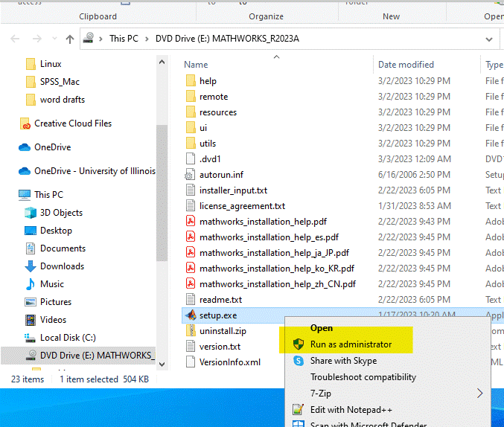The width and height of the screenshot is (504, 427).
Task: Click 'DVD Drive (E:) MATHWORKS_R2023A' breadcrumb
Action: point(227,39)
